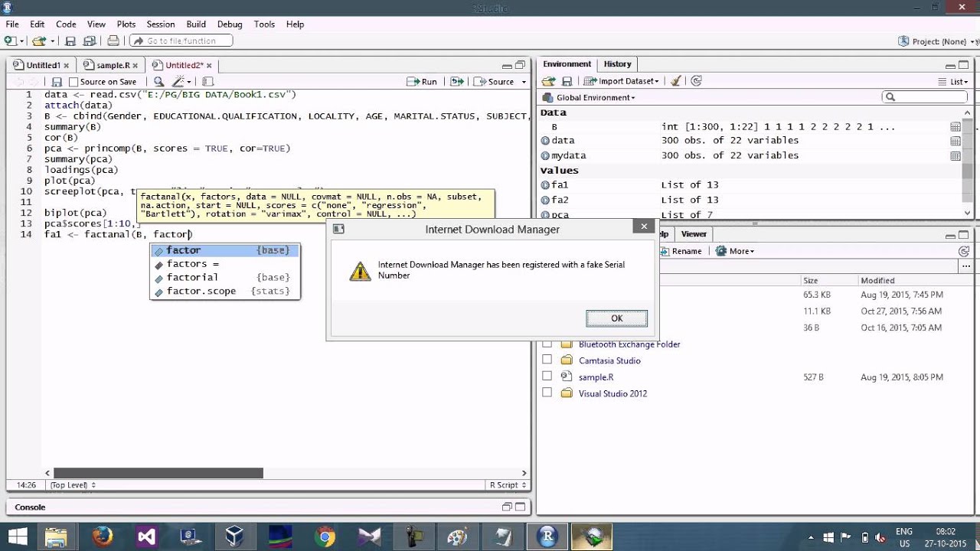Toggle the Source on Save checkbox
980x551 pixels.
click(73, 82)
